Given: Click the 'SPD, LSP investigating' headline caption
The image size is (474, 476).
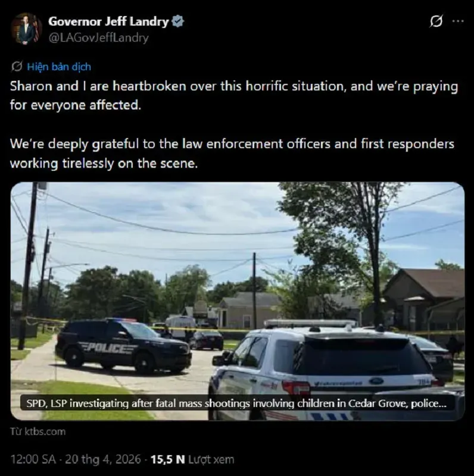Looking at the screenshot, I should pyautogui.click(x=236, y=403).
